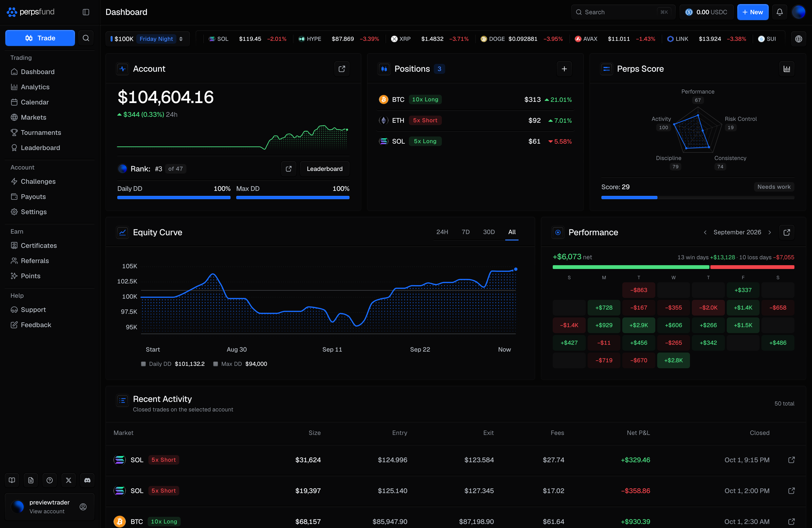This screenshot has width=812, height=528.
Task: Switch equity curve to 30D
Action: pos(489,232)
